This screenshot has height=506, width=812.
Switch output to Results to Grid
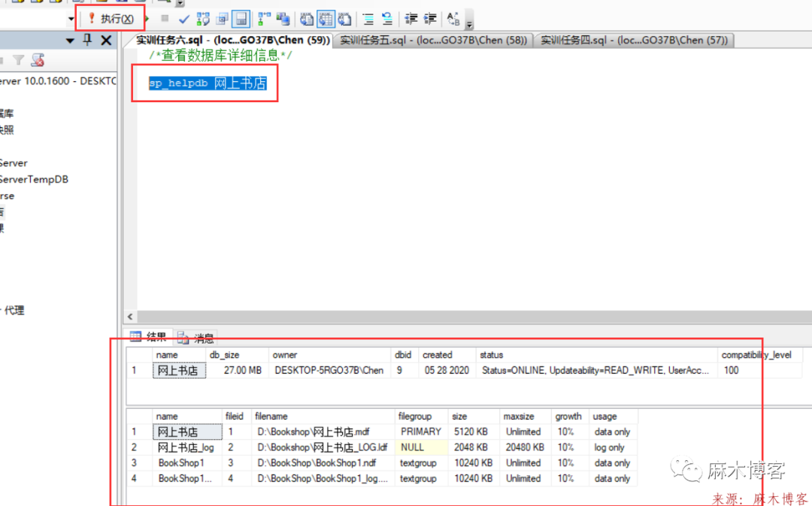[326, 19]
